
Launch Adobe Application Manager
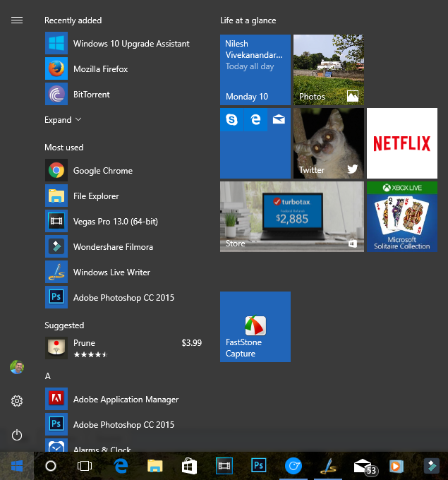coord(124,400)
